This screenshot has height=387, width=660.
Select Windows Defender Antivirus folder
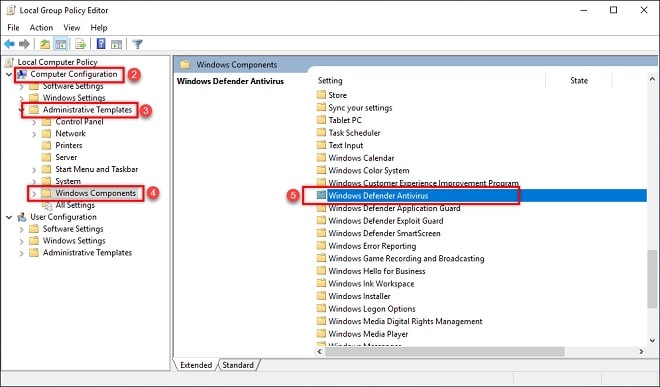pyautogui.click(x=378, y=196)
